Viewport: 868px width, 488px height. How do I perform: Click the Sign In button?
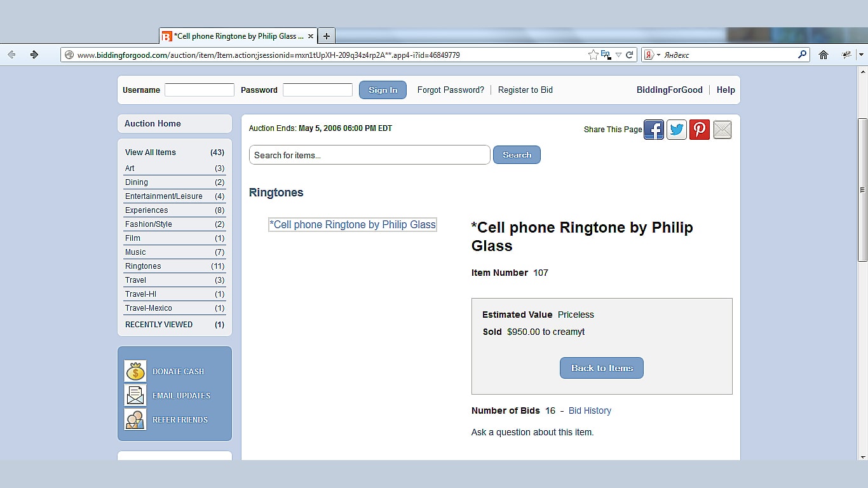pyautogui.click(x=383, y=90)
